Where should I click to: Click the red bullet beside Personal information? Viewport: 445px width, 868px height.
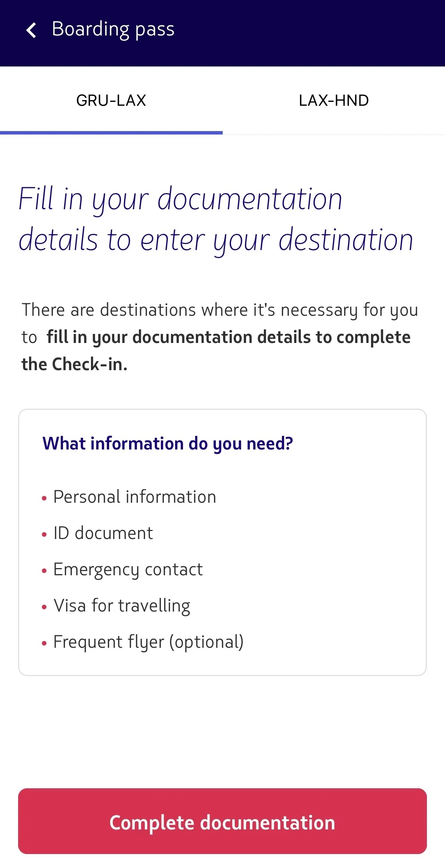pos(44,499)
